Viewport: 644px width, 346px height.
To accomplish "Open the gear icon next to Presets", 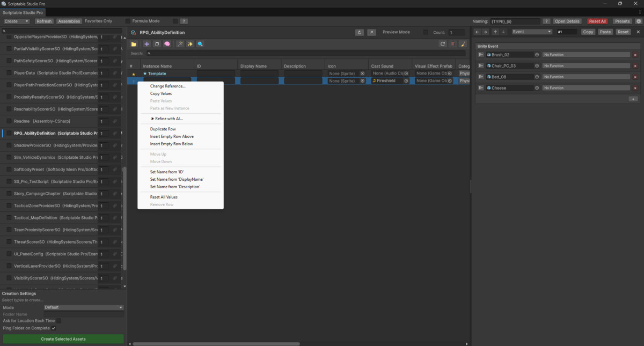I will point(638,21).
